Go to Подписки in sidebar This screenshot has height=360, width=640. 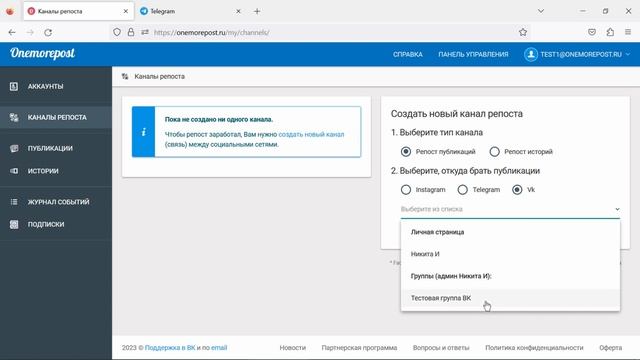(x=46, y=224)
